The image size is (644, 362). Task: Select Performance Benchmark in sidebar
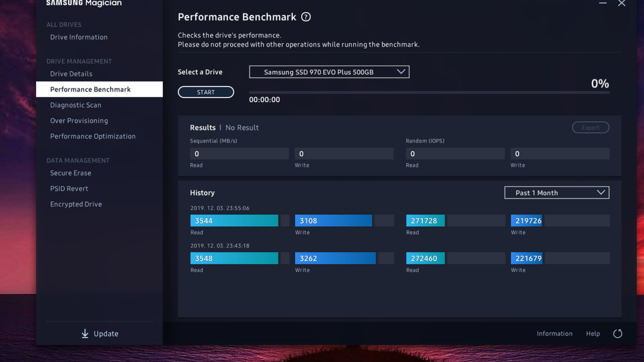point(99,89)
